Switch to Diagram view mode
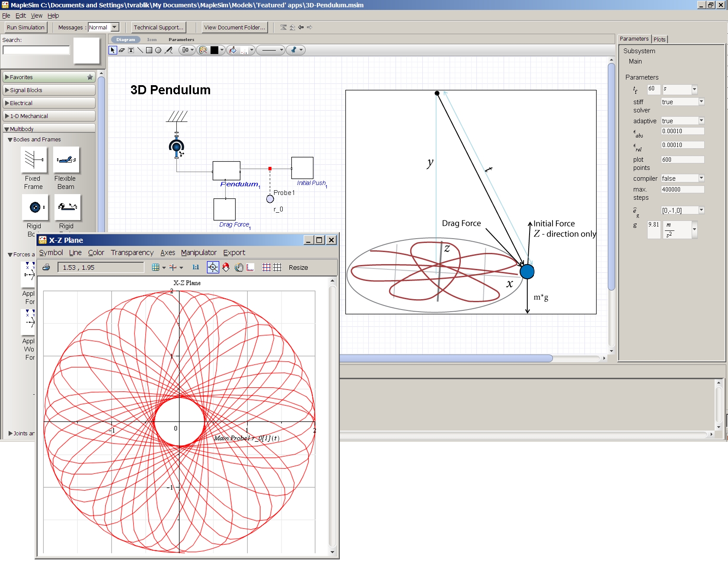This screenshot has width=728, height=562. pos(125,39)
